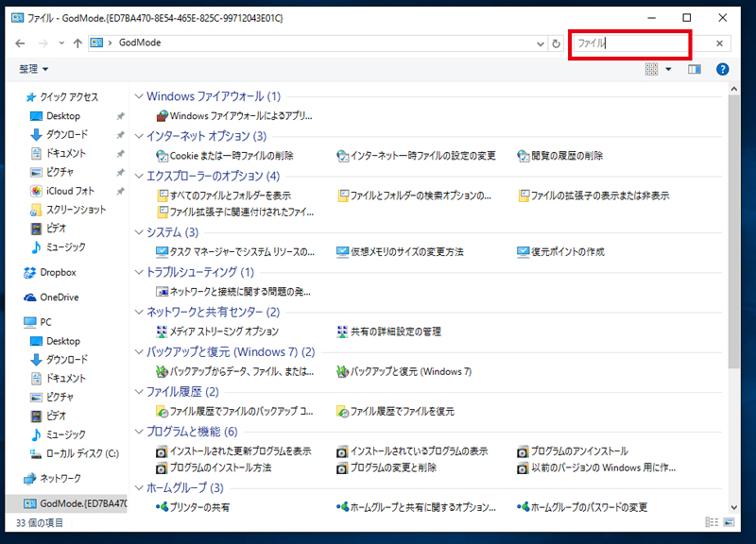Refresh the GodMode folder view

coord(556,43)
